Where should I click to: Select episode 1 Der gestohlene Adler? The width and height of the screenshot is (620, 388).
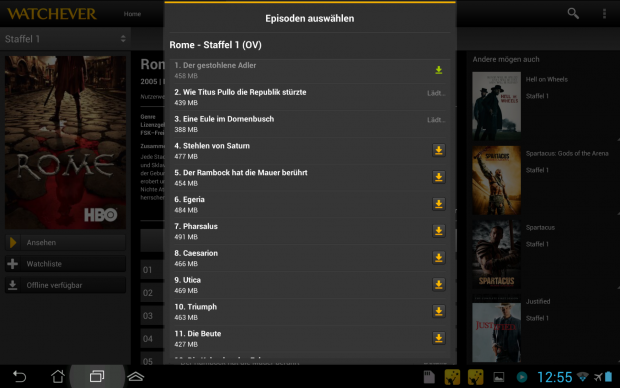point(310,70)
